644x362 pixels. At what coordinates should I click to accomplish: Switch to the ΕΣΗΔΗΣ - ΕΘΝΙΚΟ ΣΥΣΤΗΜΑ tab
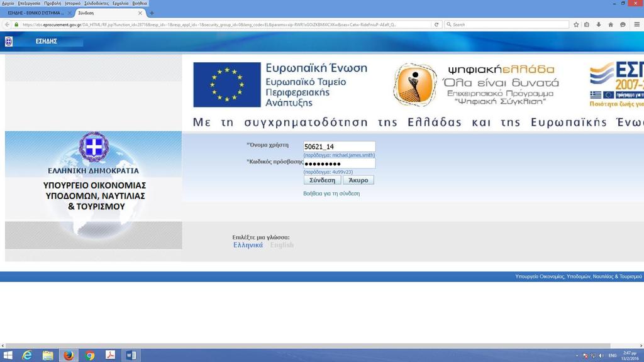pos(36,13)
